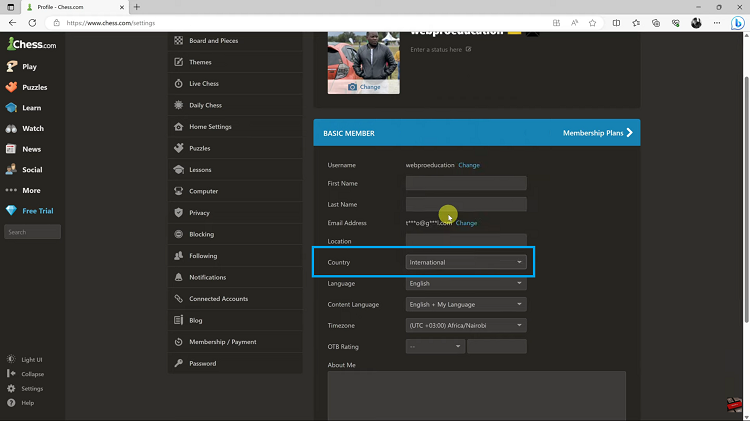This screenshot has height=421, width=750.
Task: Refresh the browser page
Action: 32,23
